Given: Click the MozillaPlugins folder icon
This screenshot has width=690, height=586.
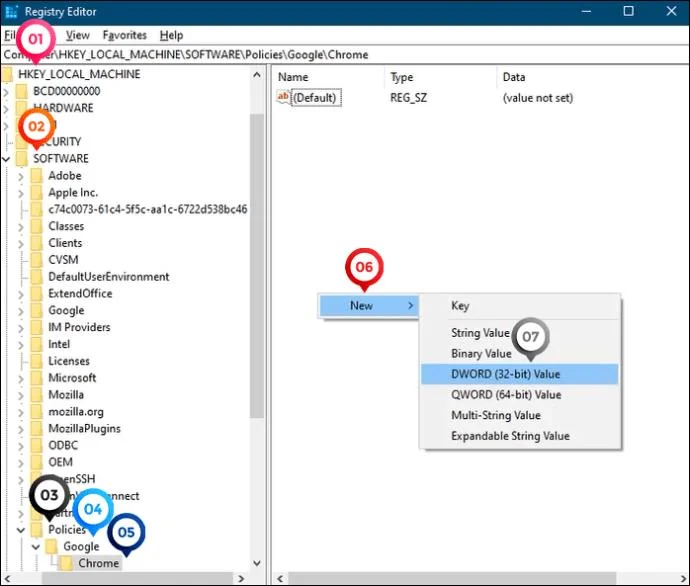Looking at the screenshot, I should tap(37, 429).
